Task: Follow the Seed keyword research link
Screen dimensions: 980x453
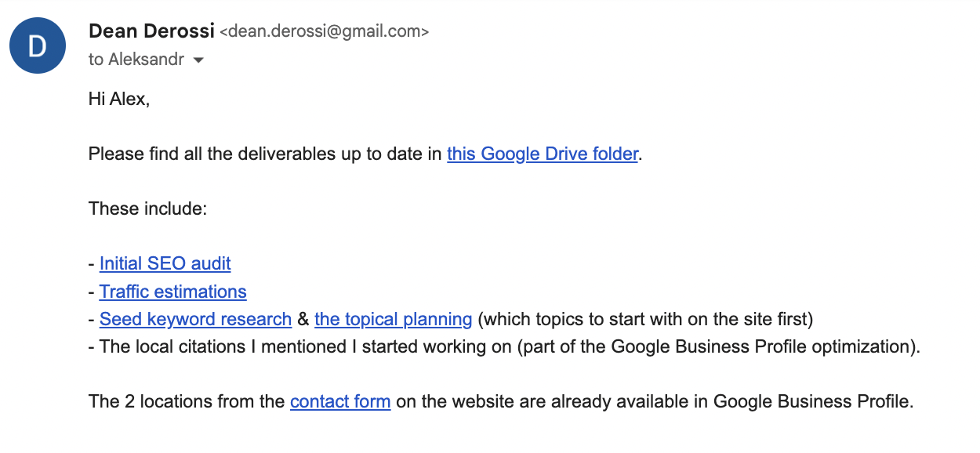Action: coord(196,319)
